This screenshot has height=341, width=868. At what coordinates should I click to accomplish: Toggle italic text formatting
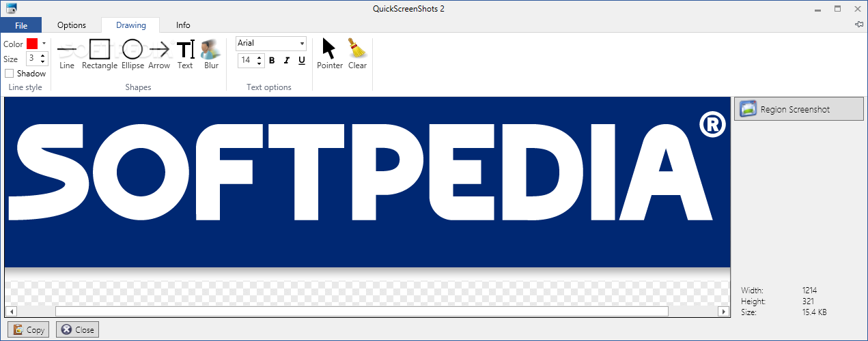click(286, 61)
